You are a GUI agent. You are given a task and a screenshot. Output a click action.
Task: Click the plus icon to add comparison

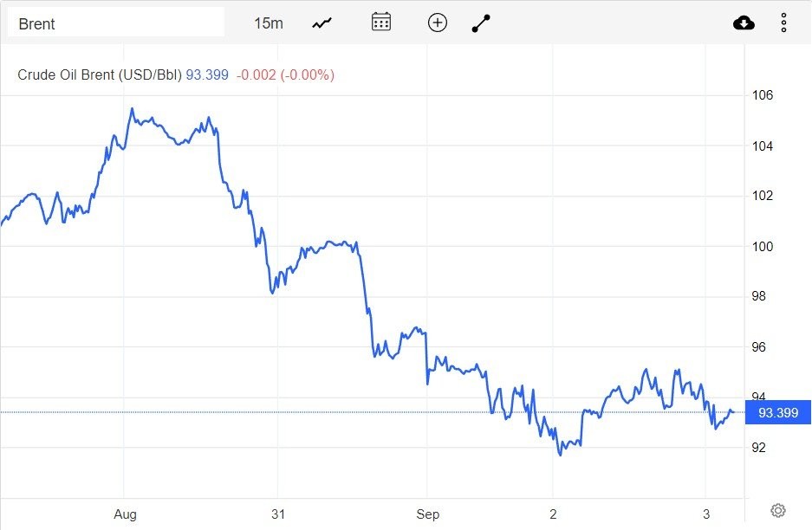point(438,23)
